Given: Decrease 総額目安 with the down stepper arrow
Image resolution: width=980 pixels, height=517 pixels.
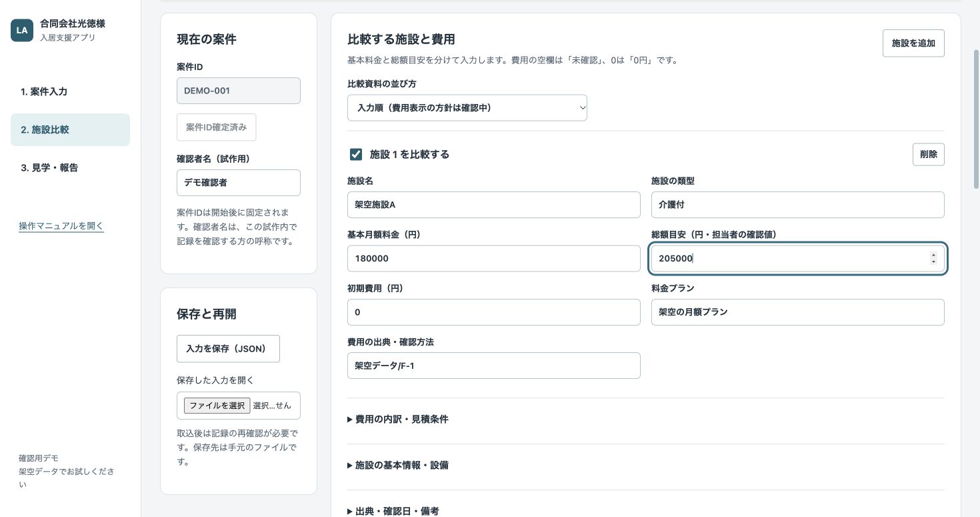Looking at the screenshot, I should tap(933, 262).
